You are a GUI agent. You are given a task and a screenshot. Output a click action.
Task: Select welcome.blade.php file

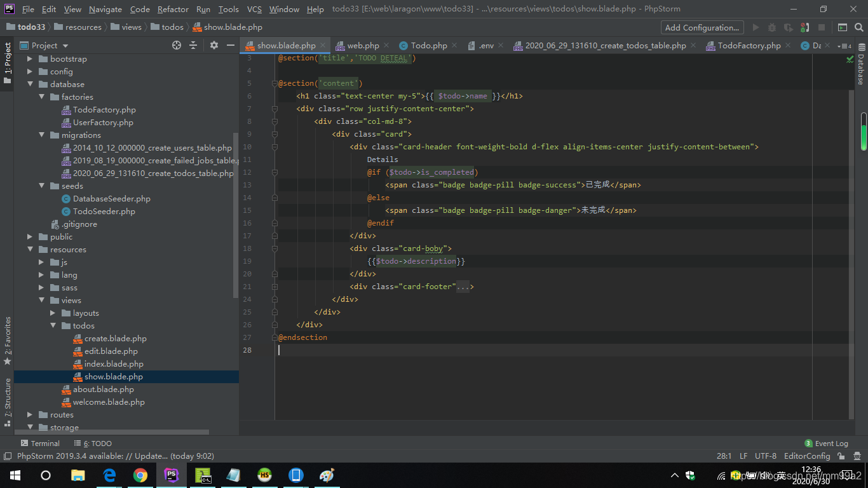(x=103, y=402)
